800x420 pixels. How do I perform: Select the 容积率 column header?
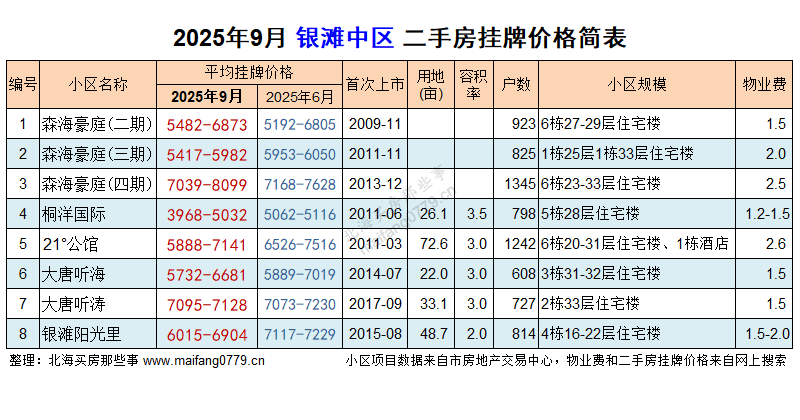473,84
